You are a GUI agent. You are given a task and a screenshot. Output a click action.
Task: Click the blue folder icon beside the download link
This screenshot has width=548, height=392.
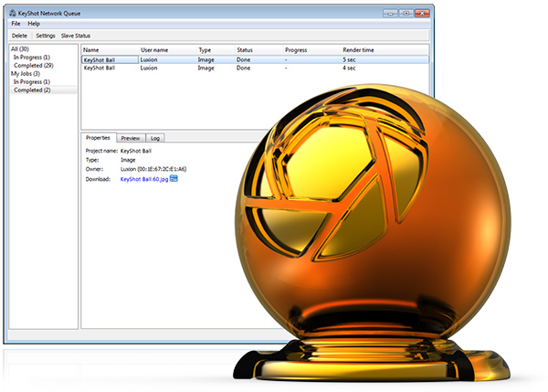(x=174, y=179)
